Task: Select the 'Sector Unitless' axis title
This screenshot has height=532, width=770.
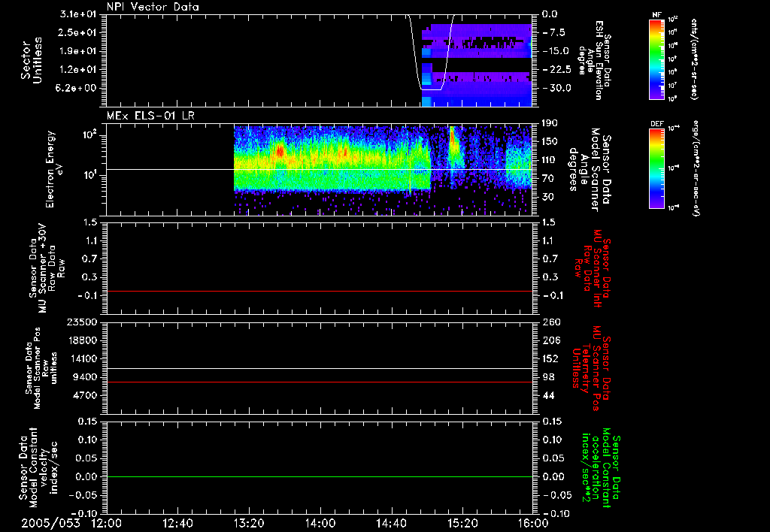Action: (x=32, y=60)
